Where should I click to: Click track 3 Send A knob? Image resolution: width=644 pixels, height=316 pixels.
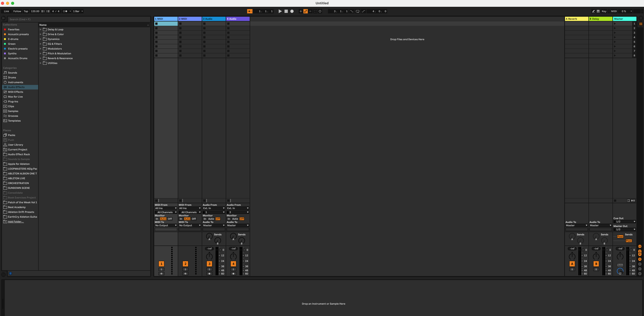coord(209,236)
